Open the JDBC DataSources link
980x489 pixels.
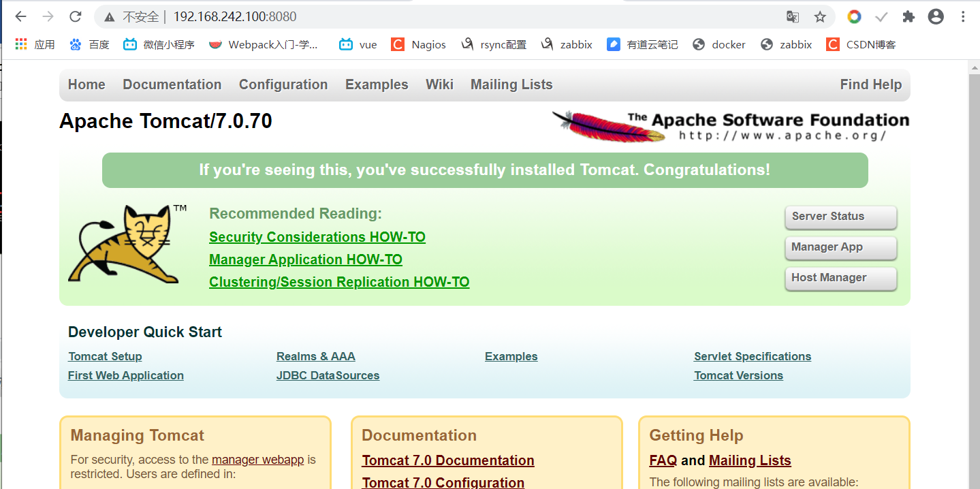tap(328, 375)
